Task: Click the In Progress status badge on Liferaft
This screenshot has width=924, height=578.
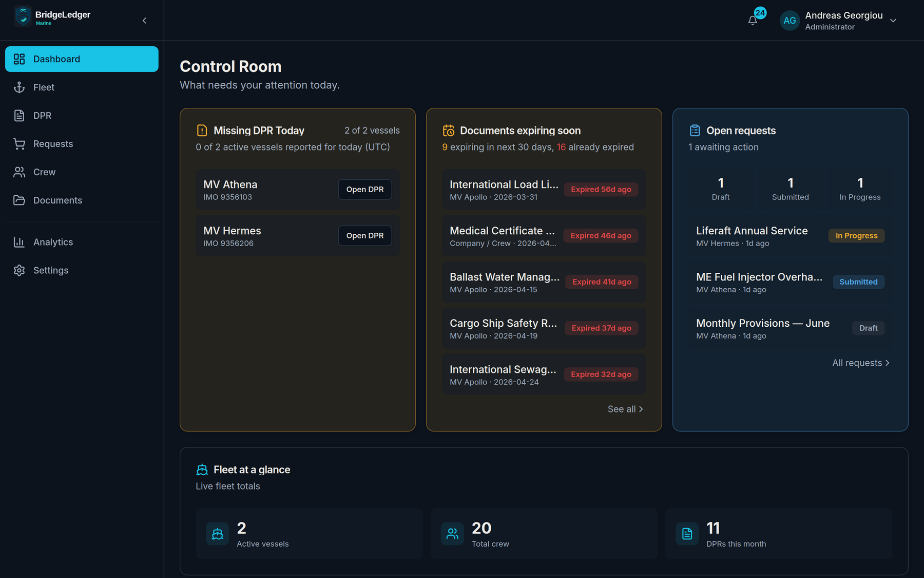Action: click(x=857, y=236)
